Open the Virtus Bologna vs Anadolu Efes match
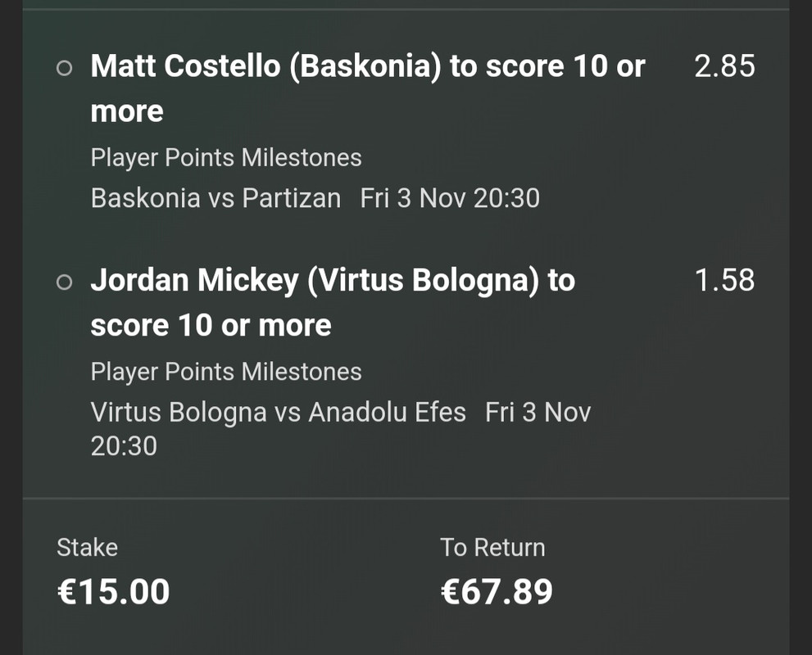812x655 pixels. point(278,412)
